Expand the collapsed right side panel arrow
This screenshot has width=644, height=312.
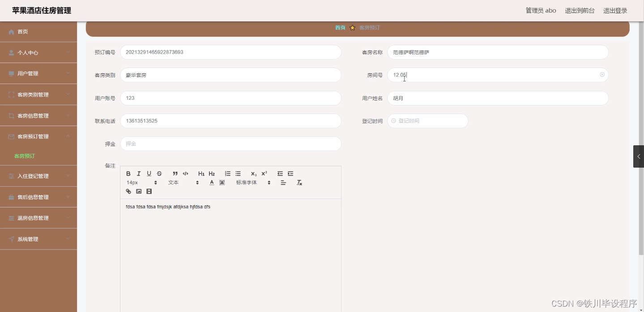639,156
